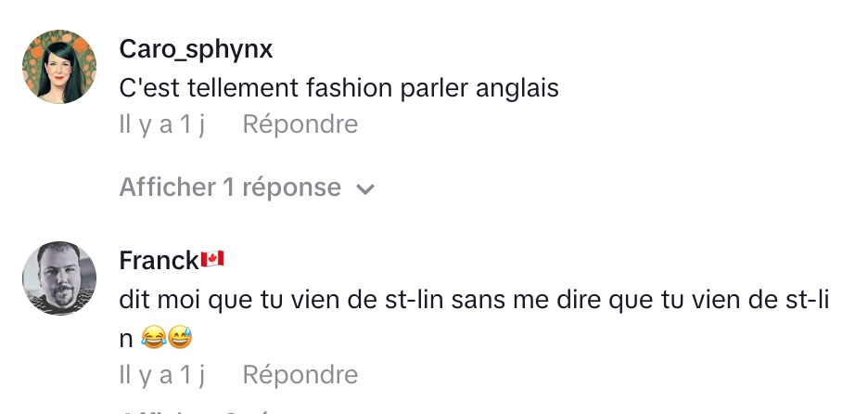This screenshot has width=868, height=414.
Task: Click the "Il y a 1 j" under Franck's comment
Action: point(161,375)
